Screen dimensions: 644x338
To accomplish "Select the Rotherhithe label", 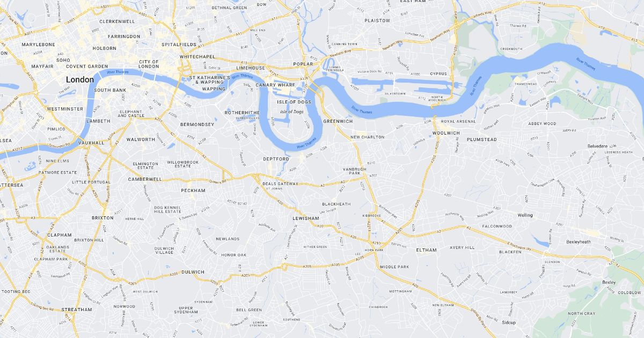I will pyautogui.click(x=243, y=113).
